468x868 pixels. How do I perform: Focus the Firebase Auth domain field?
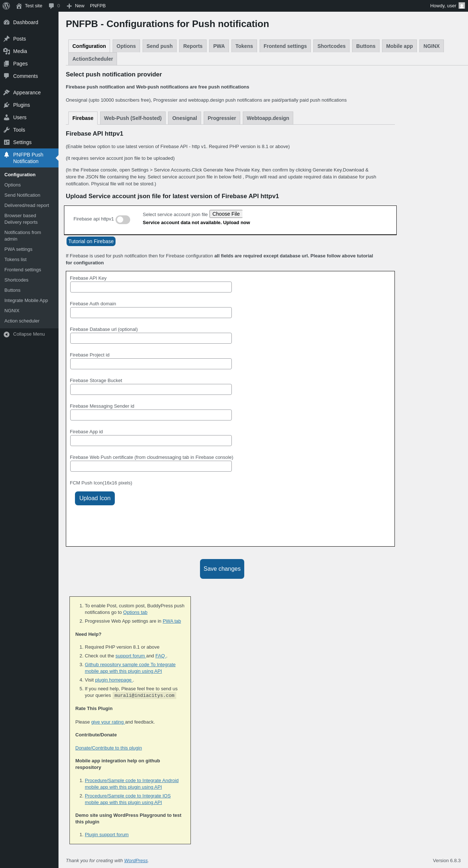tap(151, 313)
